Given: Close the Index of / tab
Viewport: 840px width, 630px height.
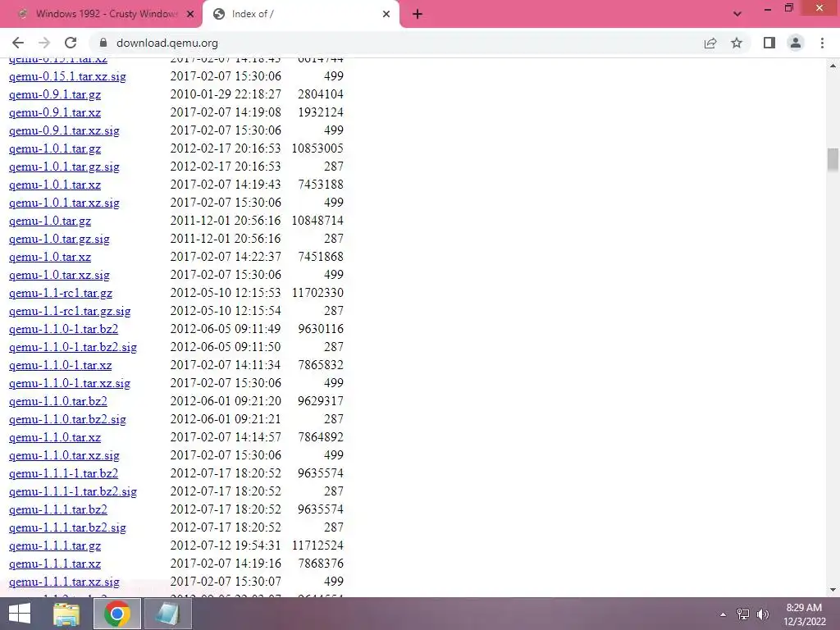Looking at the screenshot, I should click(x=386, y=15).
